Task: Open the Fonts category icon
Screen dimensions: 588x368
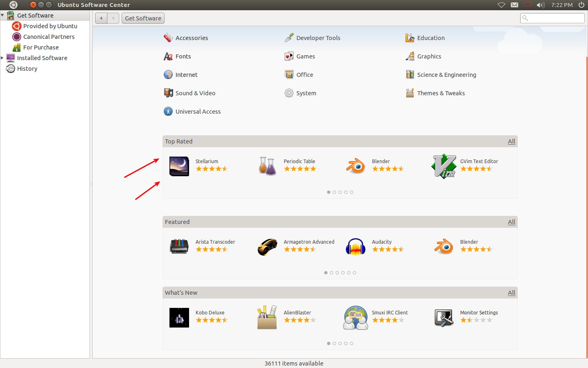Action: click(x=168, y=56)
